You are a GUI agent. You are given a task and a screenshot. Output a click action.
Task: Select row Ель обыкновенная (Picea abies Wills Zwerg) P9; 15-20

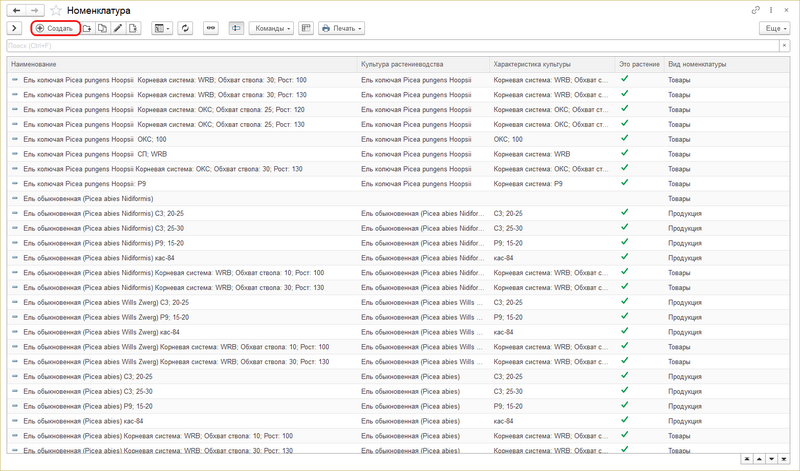[398, 317]
